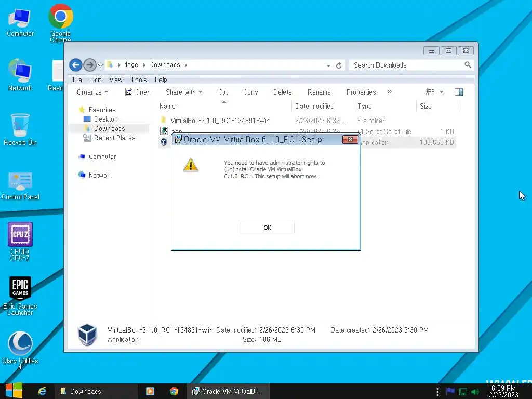Expand the Organize dropdown
This screenshot has width=532, height=399.
92,92
